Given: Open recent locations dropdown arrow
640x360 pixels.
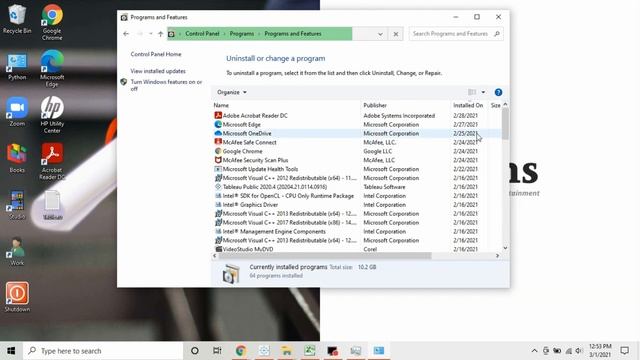Looking at the screenshot, I should pyautogui.click(x=151, y=34).
